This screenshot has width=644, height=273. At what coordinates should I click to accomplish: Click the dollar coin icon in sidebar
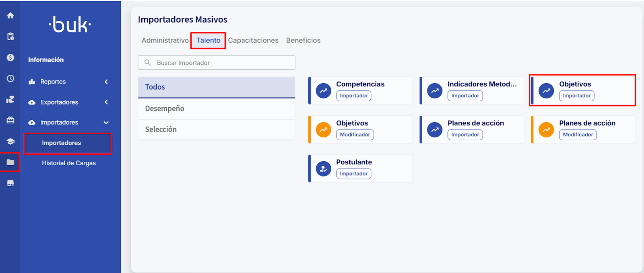pyautogui.click(x=10, y=57)
